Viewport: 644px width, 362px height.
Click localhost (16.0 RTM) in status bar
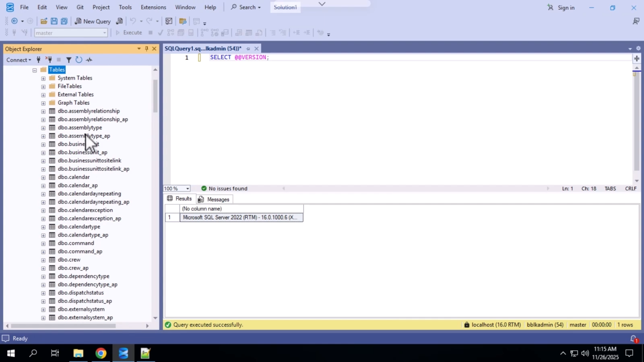click(492, 325)
